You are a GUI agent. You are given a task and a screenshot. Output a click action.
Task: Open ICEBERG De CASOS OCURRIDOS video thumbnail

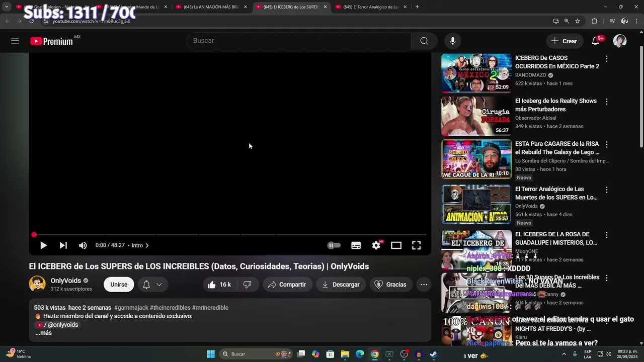(476, 73)
